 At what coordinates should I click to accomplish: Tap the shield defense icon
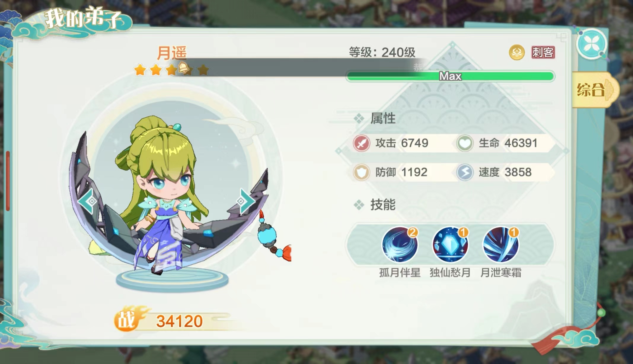(x=361, y=172)
